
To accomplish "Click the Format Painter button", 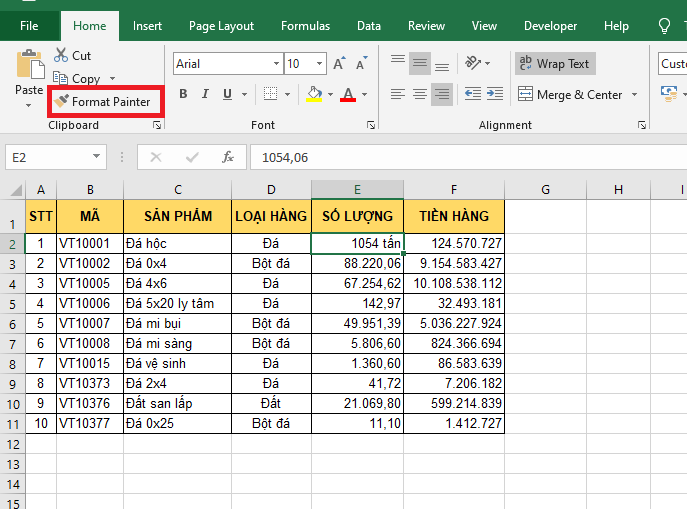I will tap(103, 101).
